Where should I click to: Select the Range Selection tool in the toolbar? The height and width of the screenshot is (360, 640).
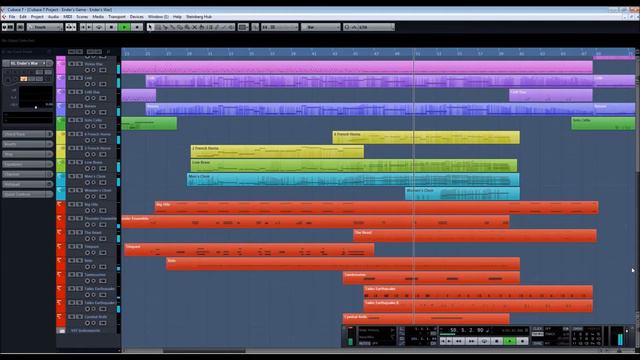[158, 27]
